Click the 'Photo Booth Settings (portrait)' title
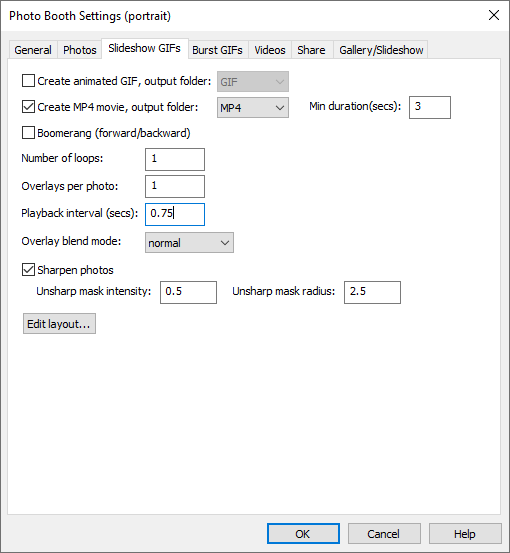This screenshot has width=510, height=553. click(x=90, y=16)
